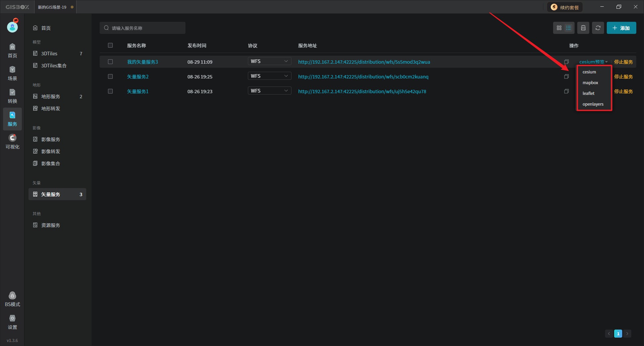Click the 添加 add button
This screenshot has width=644, height=346.
(x=621, y=28)
